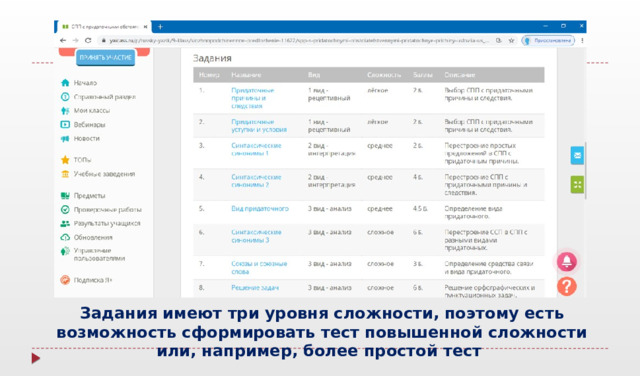Viewport: 640px width, 376px height.
Task: Click 4,5 б. points cell in row 5
Action: click(x=420, y=209)
